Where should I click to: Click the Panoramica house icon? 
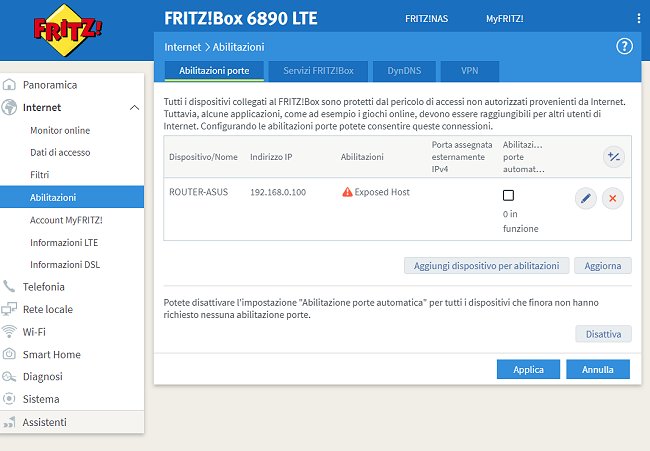coord(9,85)
